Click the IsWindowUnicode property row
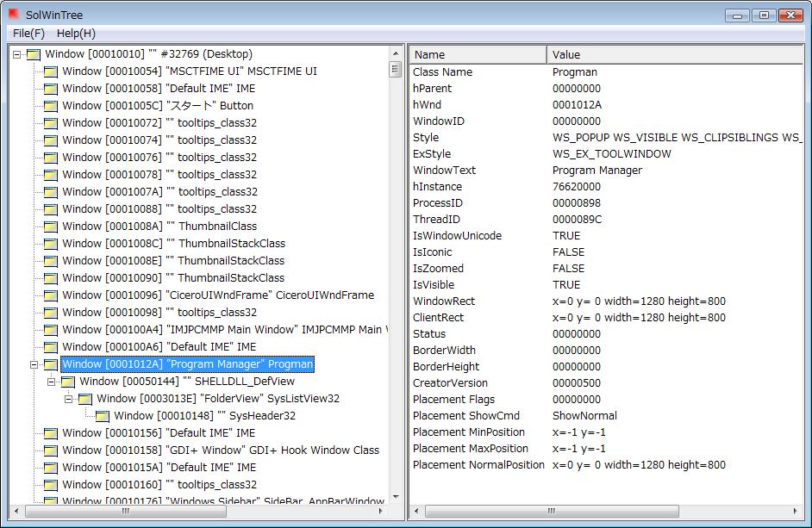This screenshot has height=528, width=812. point(606,235)
